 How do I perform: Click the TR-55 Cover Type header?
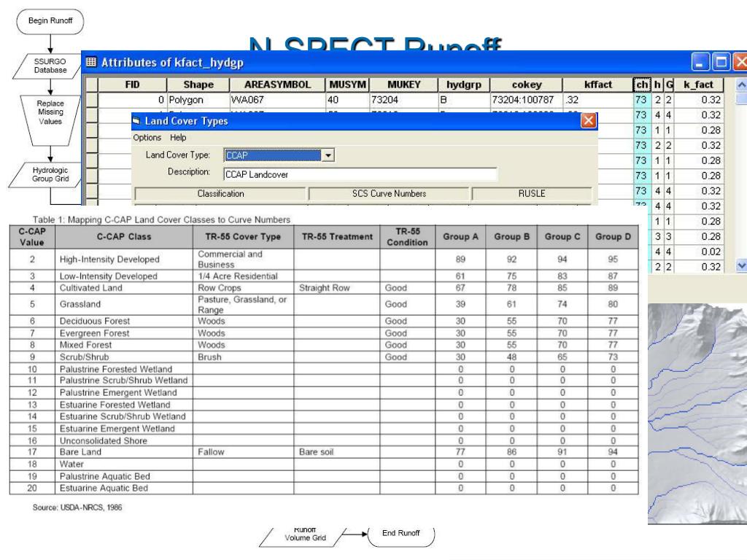pos(243,237)
